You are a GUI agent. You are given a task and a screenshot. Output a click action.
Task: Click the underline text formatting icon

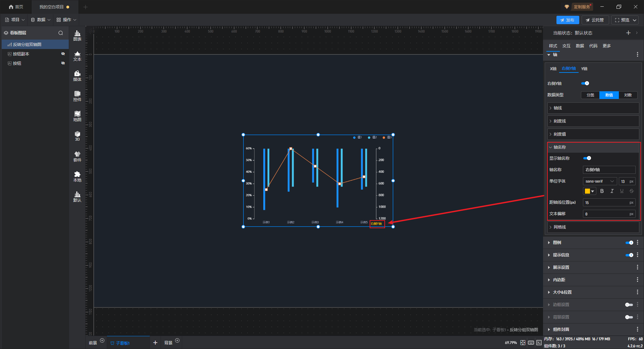click(x=622, y=191)
